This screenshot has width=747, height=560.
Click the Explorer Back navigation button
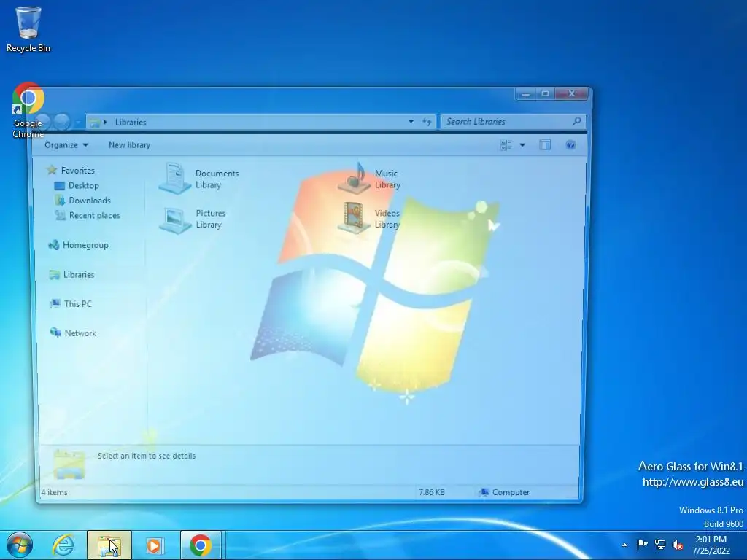tap(43, 122)
